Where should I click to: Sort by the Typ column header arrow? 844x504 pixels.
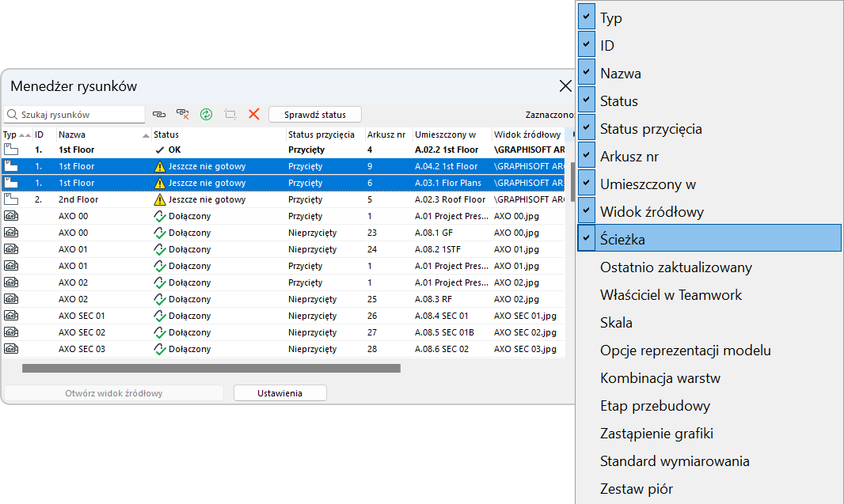pyautogui.click(x=25, y=135)
